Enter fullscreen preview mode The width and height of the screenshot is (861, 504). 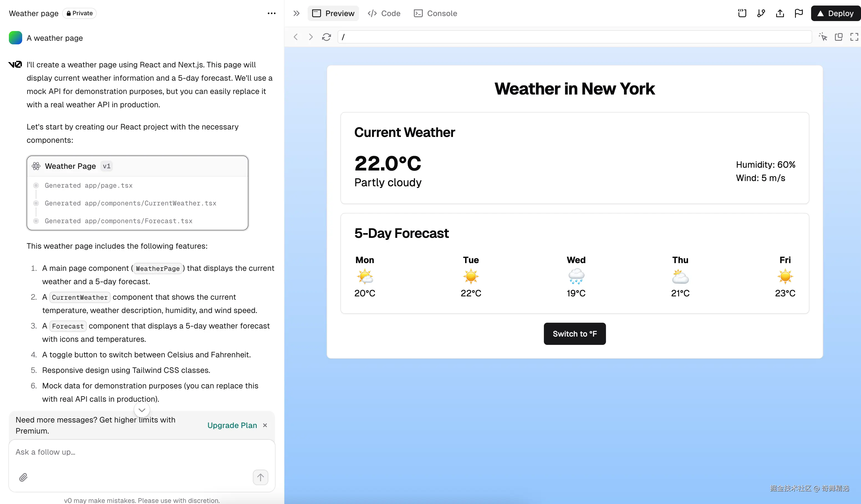point(854,37)
